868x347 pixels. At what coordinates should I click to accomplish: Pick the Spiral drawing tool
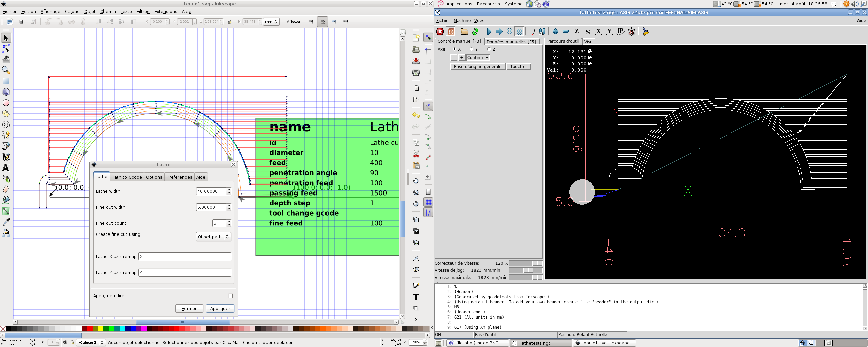[x=6, y=125]
